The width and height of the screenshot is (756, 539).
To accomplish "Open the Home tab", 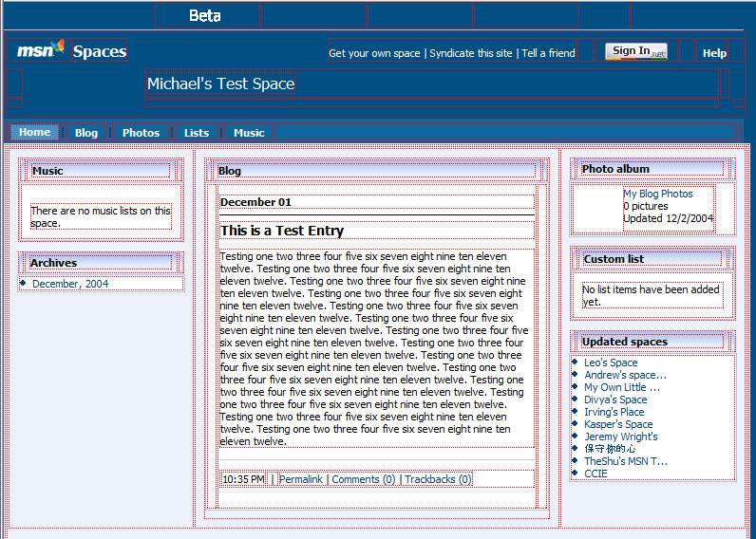I will pos(35,133).
